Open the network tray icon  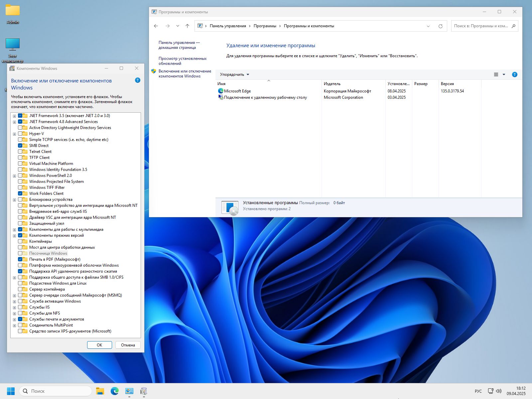[x=490, y=391]
